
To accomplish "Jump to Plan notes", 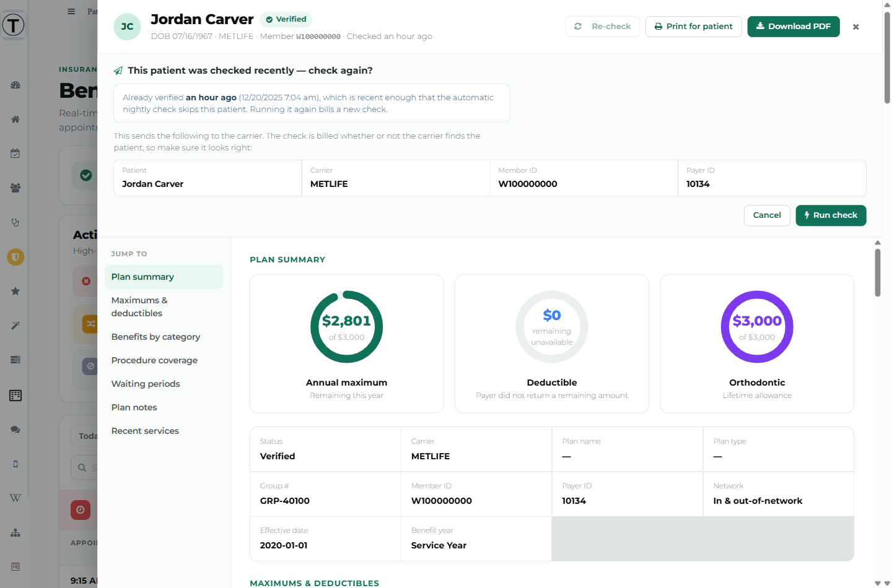I will (x=164, y=407).
